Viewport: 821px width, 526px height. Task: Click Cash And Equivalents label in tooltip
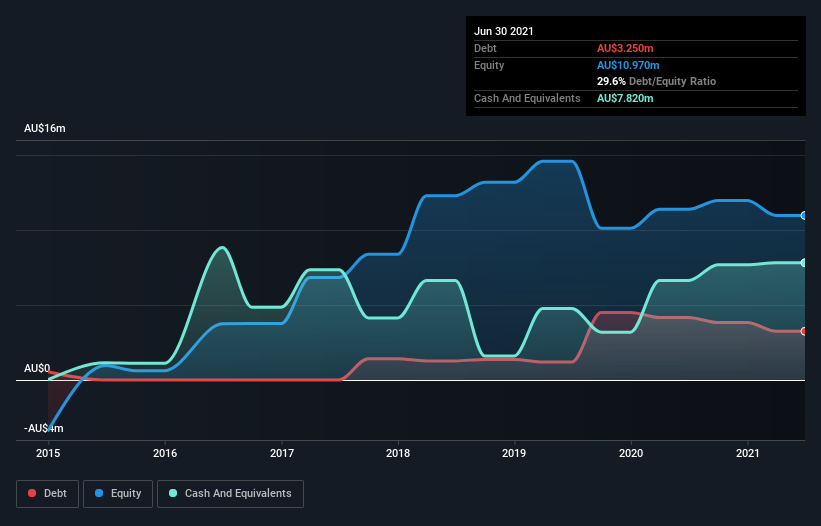[527, 98]
